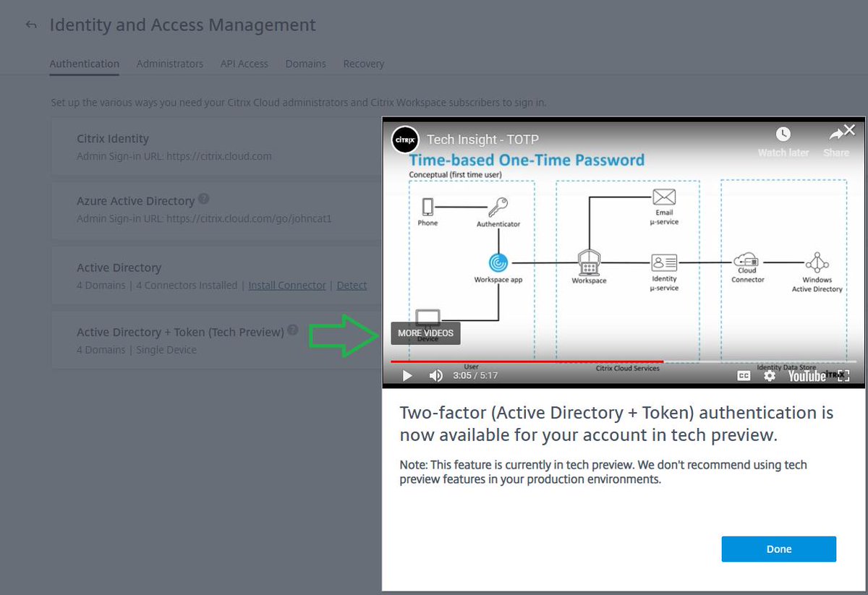
Task: Click the Citrix channel logo in video
Action: click(x=406, y=140)
